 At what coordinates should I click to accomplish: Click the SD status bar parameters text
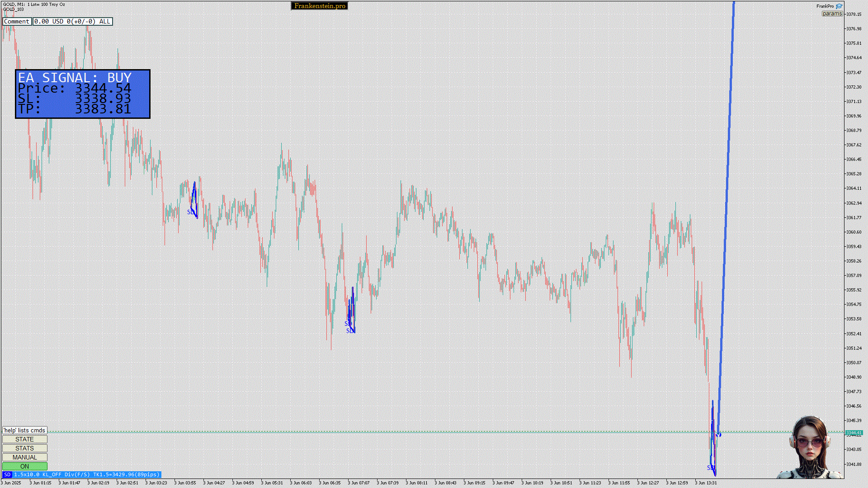[86, 475]
